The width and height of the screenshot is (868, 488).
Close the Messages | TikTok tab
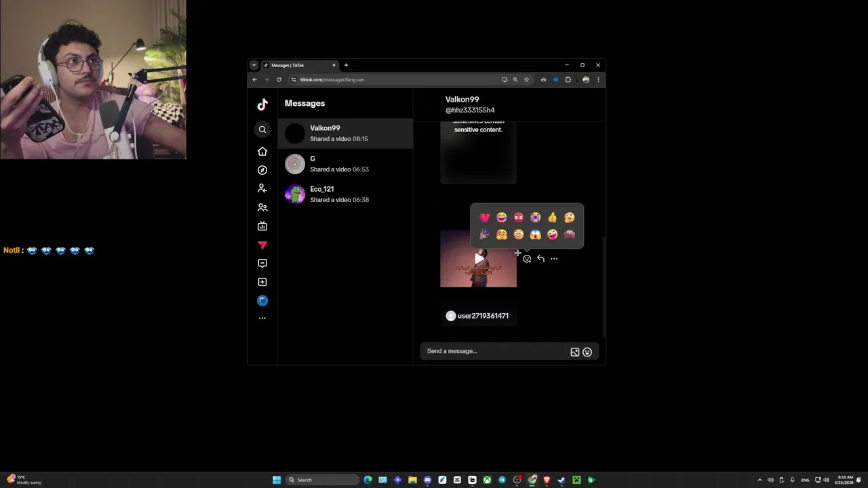[x=334, y=65]
